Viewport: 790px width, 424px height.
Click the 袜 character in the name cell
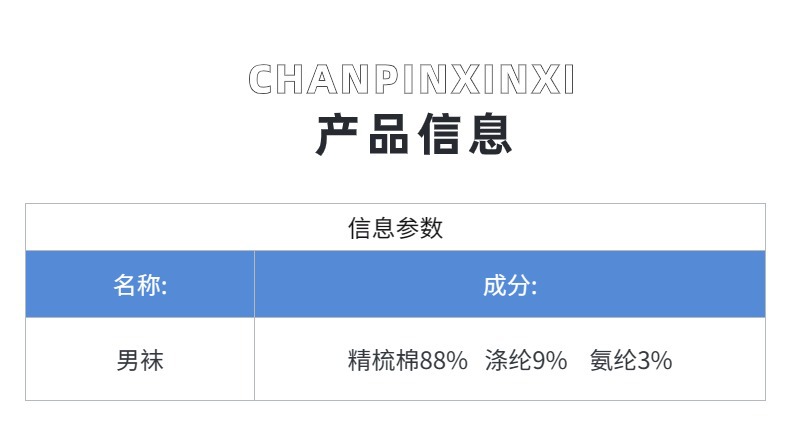click(x=152, y=360)
